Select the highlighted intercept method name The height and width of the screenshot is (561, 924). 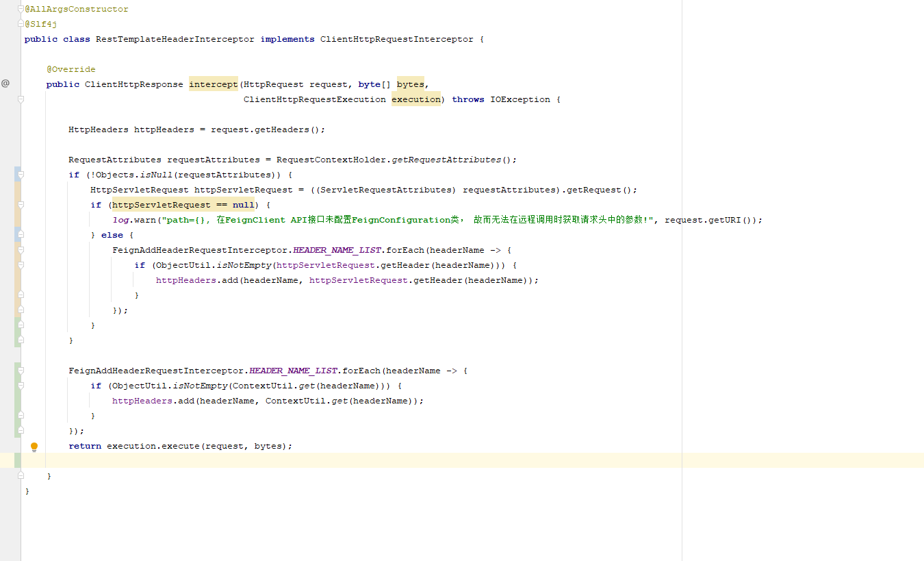[x=213, y=84]
